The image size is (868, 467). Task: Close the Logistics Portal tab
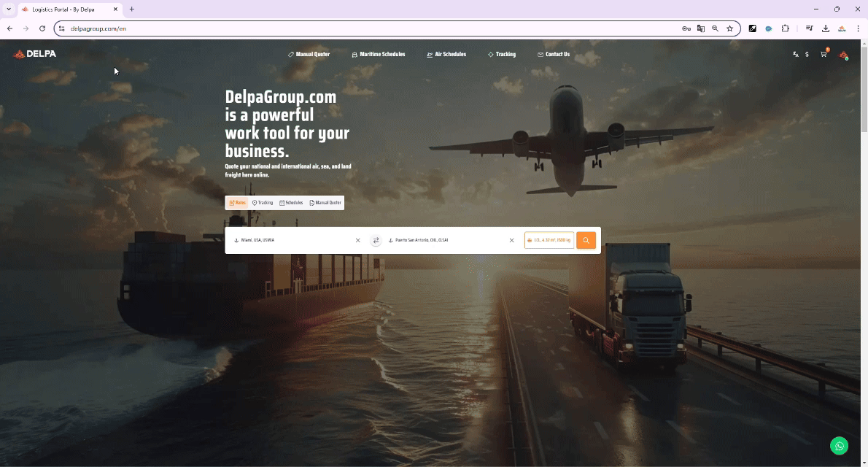116,9
